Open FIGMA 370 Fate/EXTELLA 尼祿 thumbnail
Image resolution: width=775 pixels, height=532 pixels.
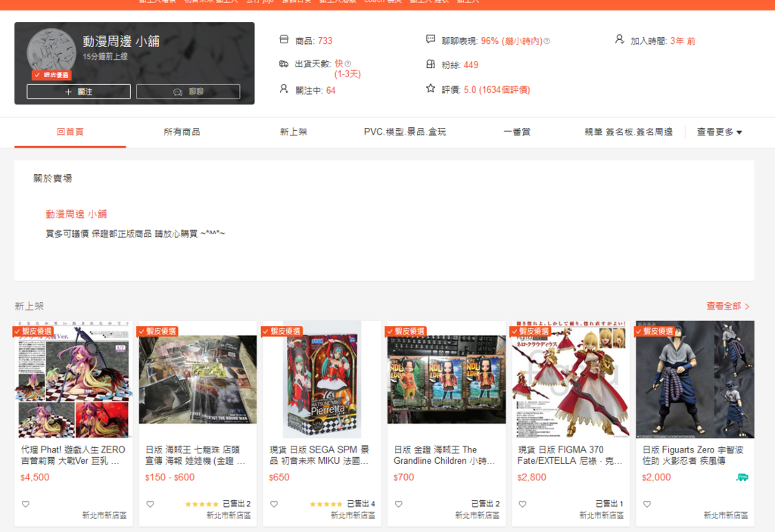(571, 379)
